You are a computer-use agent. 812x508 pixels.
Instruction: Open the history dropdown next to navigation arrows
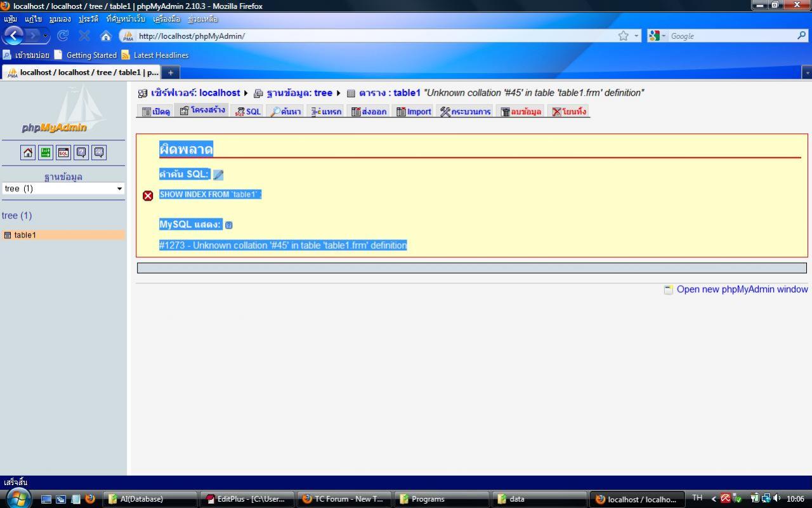(46, 36)
